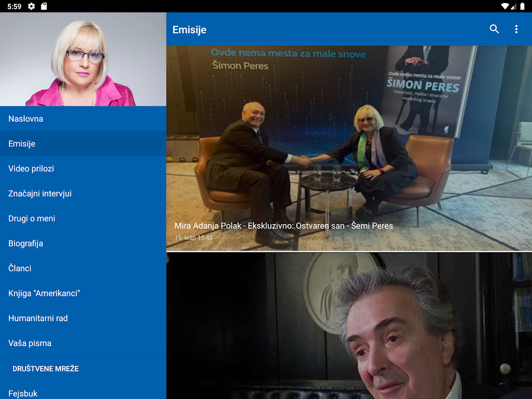Tap the SD card status icon
Image resolution: width=532 pixels, height=399 pixels.
44,6
